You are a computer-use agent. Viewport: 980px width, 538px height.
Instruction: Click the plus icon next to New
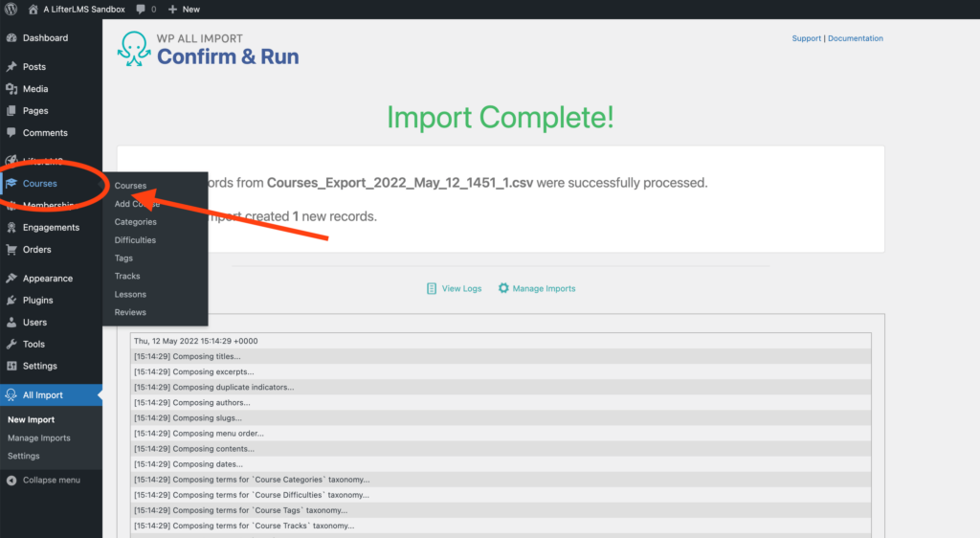coord(172,10)
